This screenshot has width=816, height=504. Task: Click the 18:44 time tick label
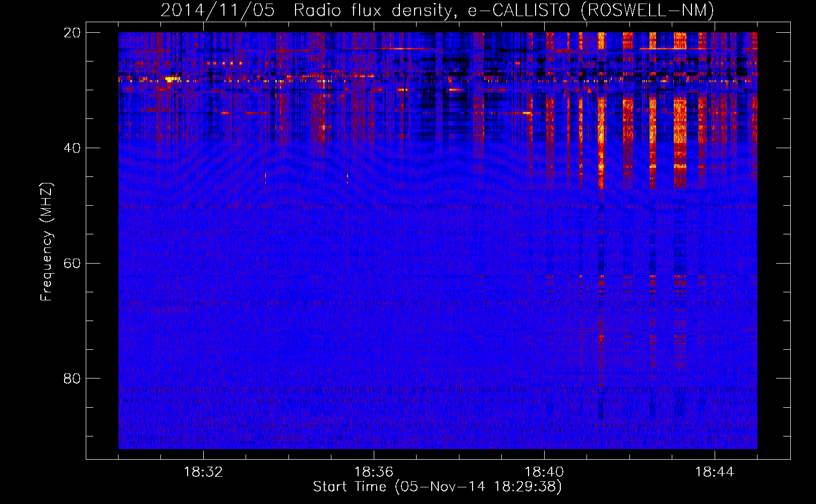tap(715, 472)
